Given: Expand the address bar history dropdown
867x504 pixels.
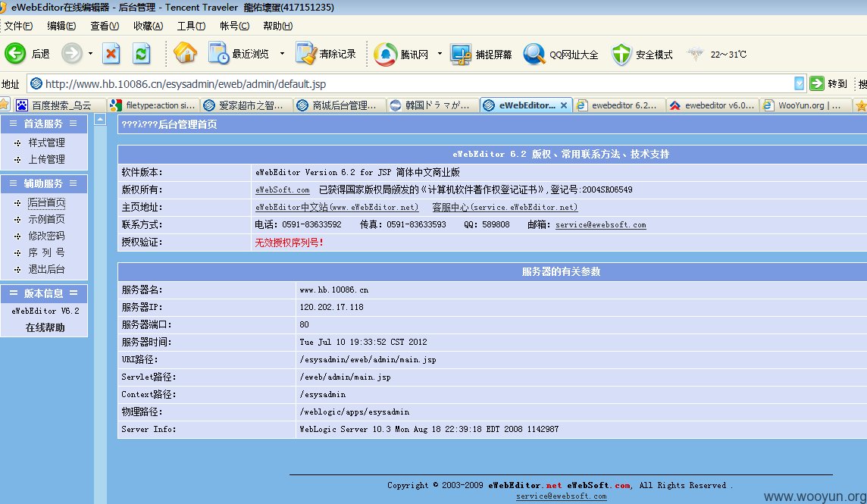Looking at the screenshot, I should coord(799,83).
